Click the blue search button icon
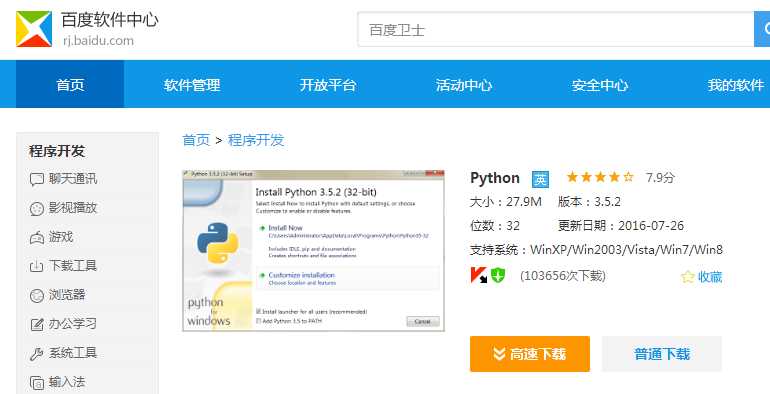 click(763, 29)
